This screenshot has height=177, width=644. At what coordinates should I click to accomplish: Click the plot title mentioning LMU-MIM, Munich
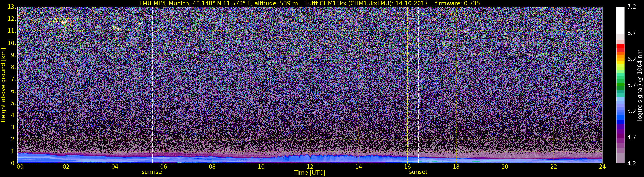point(309,3)
